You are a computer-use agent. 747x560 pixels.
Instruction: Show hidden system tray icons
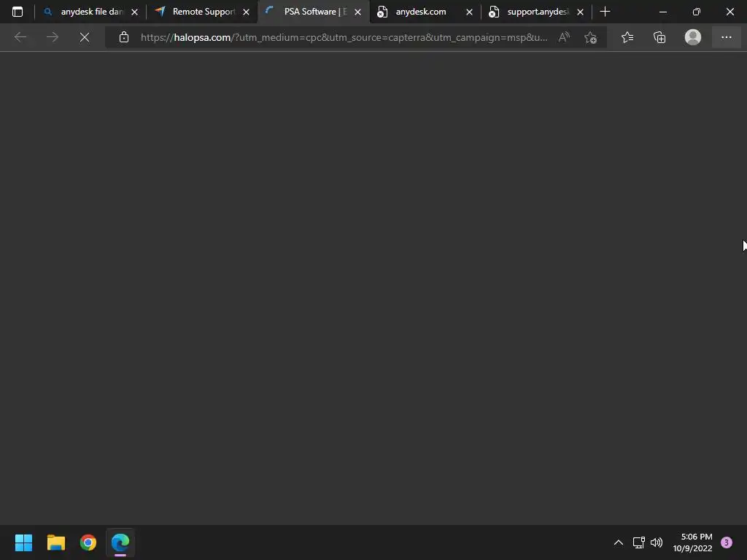(619, 542)
